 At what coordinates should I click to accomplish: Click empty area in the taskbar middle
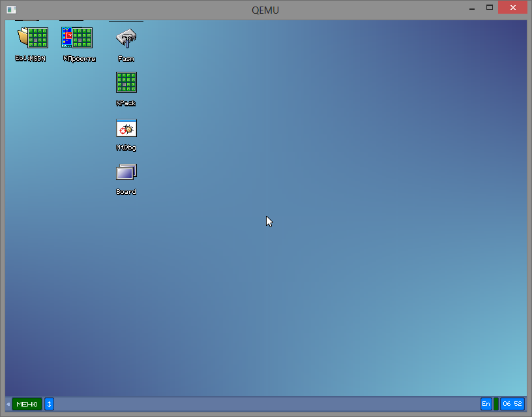pos(261,404)
